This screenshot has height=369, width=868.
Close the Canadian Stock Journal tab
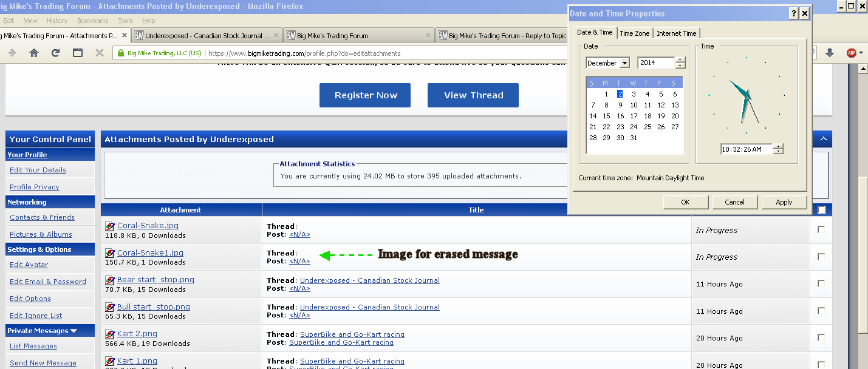pos(276,36)
